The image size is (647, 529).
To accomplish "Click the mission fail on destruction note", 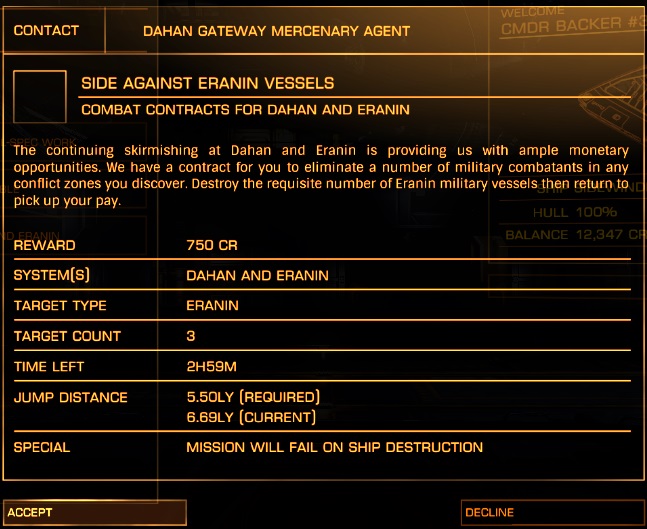I will 334,447.
